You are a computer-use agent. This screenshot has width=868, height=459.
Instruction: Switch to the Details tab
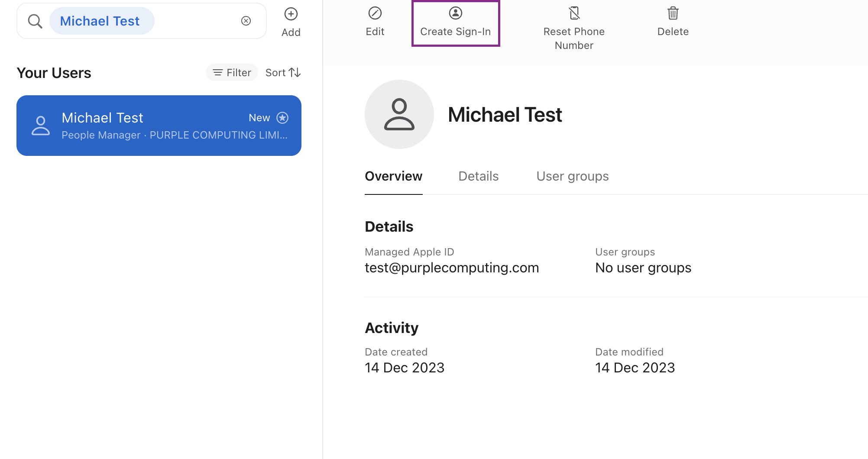click(478, 176)
